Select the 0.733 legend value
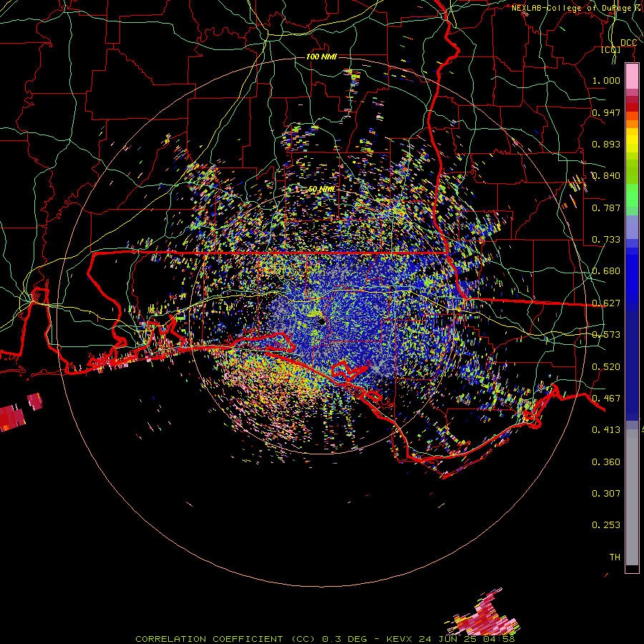Viewport: 644px width, 644px height. click(x=606, y=239)
